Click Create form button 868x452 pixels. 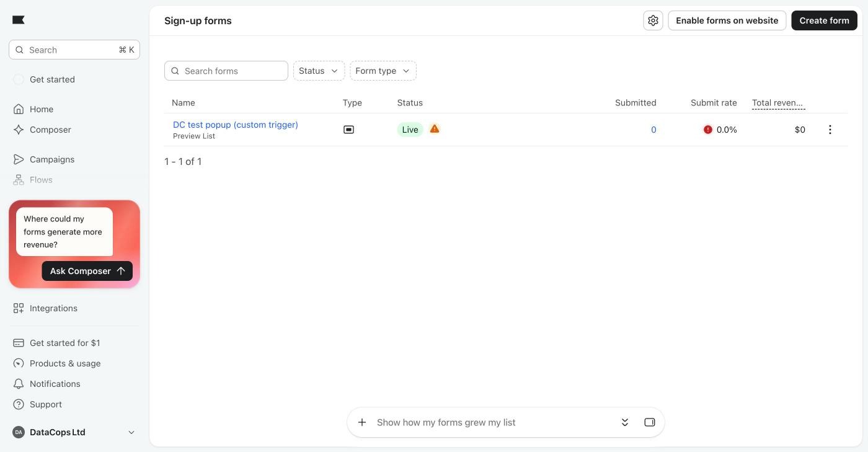824,20
